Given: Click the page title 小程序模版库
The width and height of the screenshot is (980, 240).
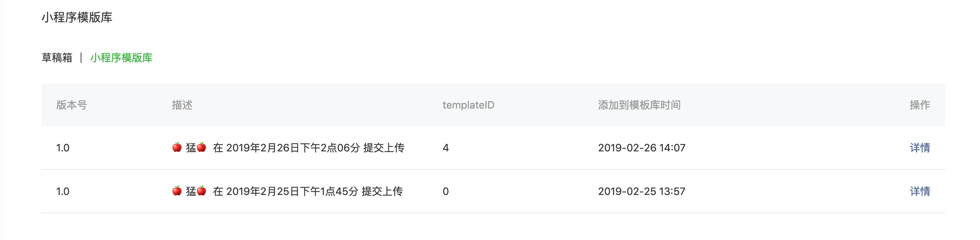Looking at the screenshot, I should pos(77,17).
